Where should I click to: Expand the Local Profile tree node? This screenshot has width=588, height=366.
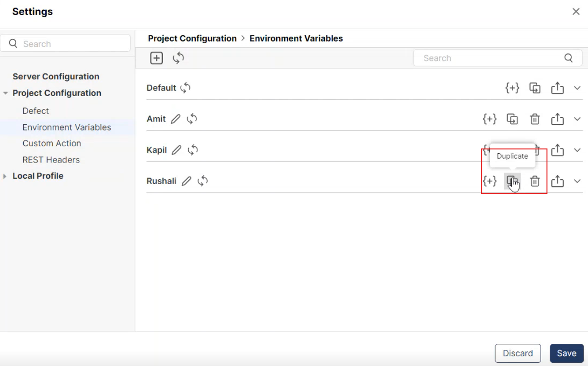tap(5, 176)
